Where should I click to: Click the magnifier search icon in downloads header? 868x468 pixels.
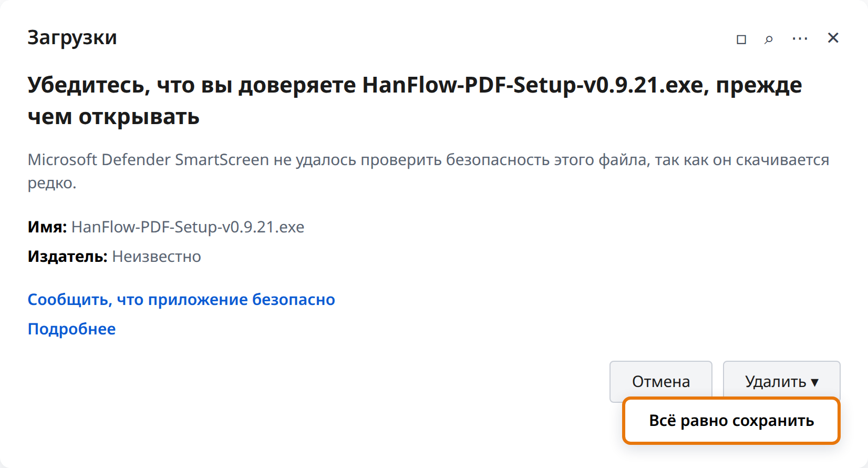(769, 39)
